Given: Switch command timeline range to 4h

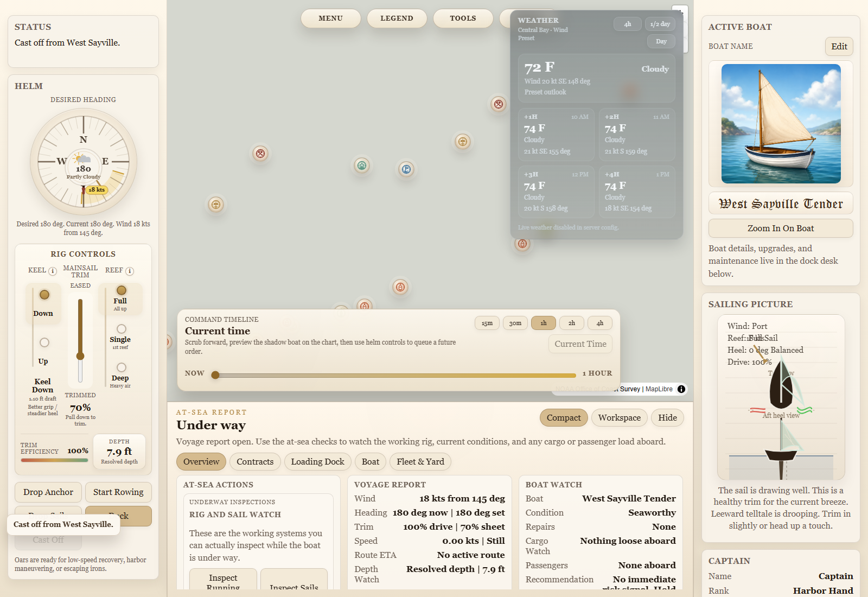Looking at the screenshot, I should point(600,323).
